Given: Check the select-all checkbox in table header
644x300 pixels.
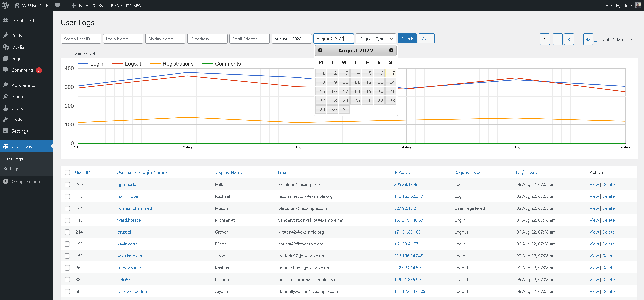Looking at the screenshot, I should [67, 172].
